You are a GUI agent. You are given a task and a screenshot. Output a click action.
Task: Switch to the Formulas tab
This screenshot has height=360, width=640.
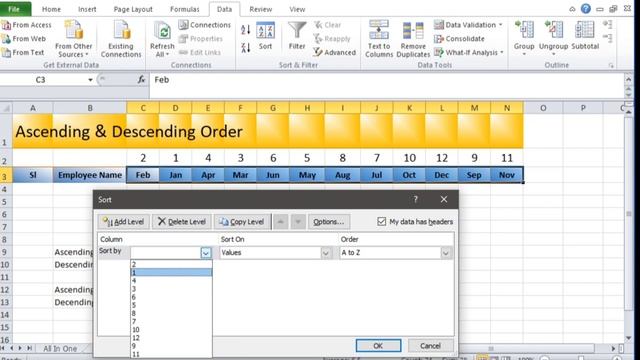pos(184,9)
